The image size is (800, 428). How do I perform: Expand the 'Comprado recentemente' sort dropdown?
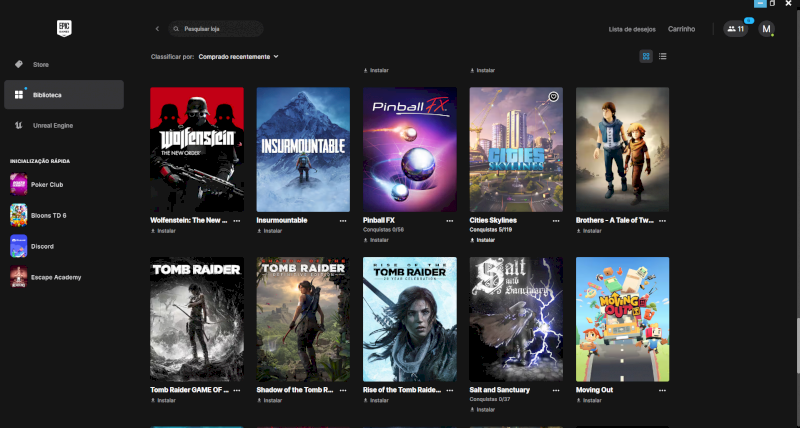click(238, 56)
